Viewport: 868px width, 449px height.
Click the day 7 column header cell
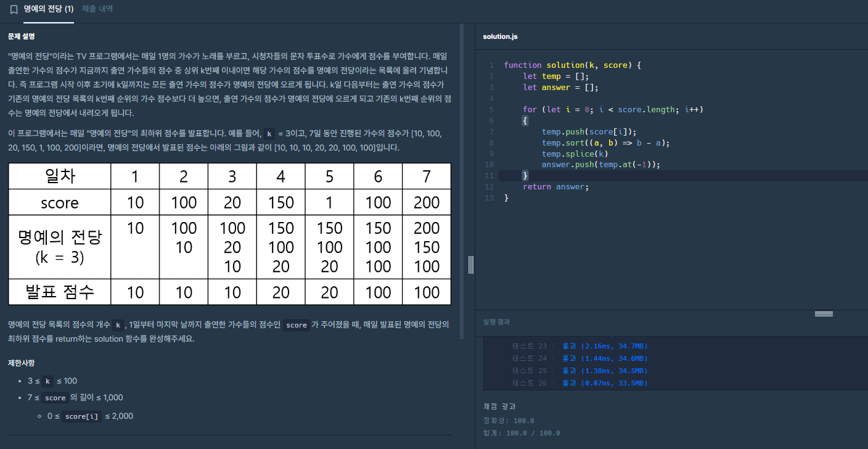[427, 176]
